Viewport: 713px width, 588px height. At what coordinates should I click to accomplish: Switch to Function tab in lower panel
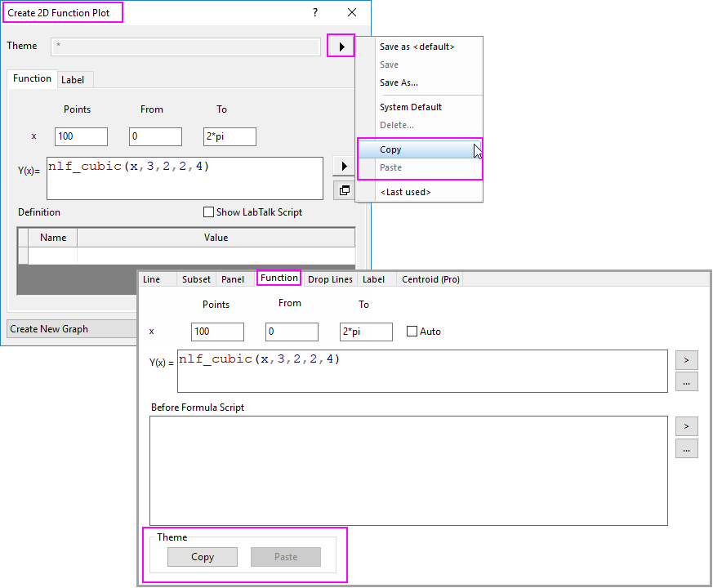(279, 278)
